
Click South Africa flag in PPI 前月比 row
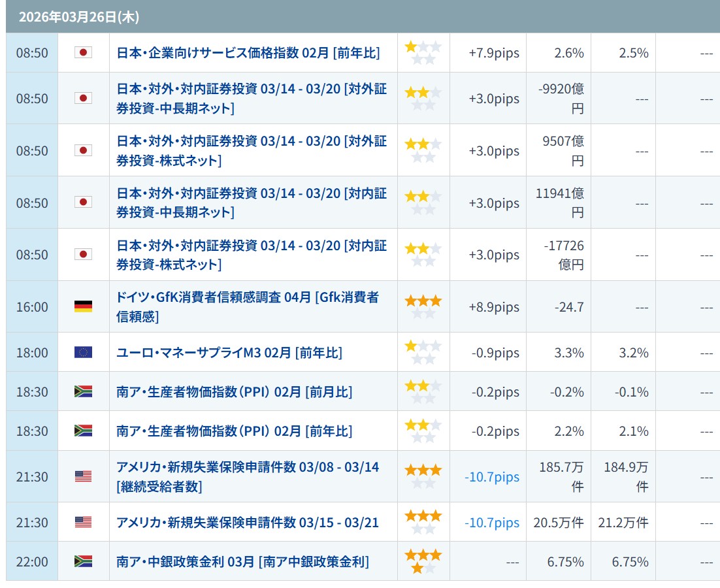coord(83,391)
